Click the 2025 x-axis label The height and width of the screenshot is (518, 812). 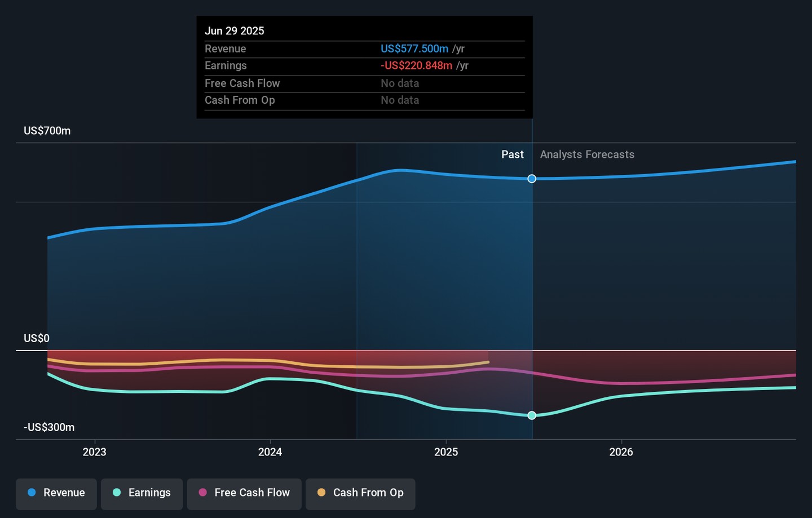(x=446, y=452)
